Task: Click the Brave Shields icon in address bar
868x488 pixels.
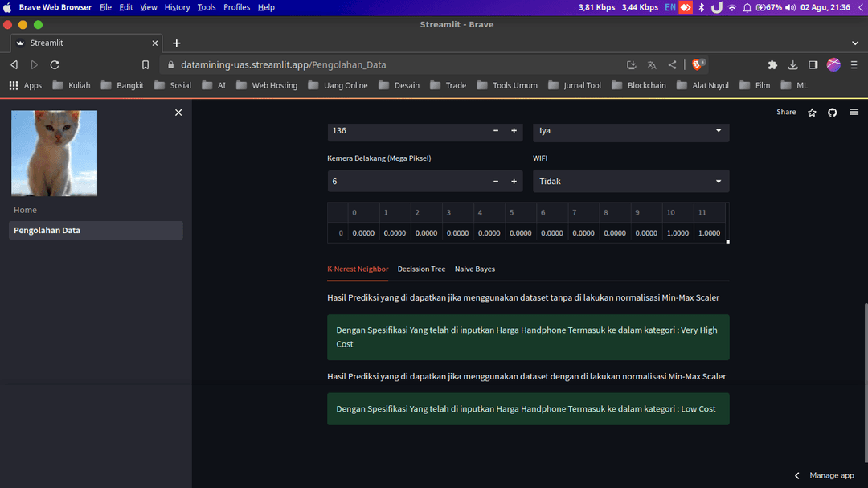Action: point(698,64)
